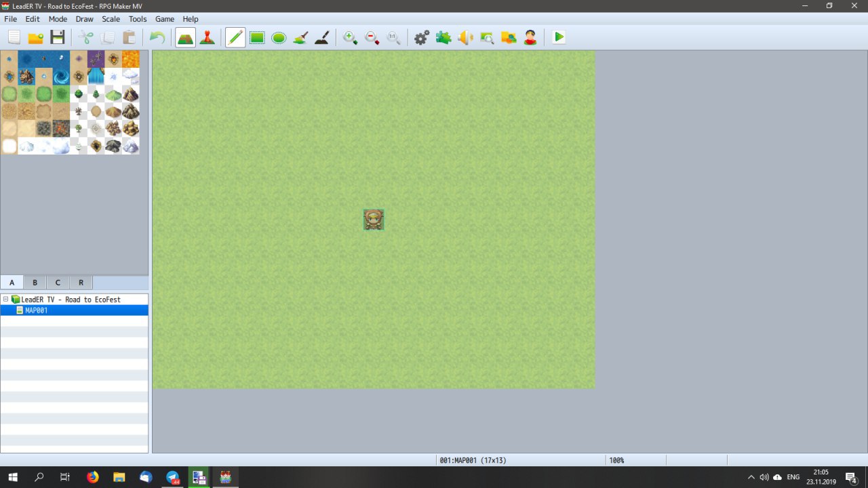This screenshot has height=488, width=868.
Task: Launch the Character Generator
Action: (x=530, y=37)
